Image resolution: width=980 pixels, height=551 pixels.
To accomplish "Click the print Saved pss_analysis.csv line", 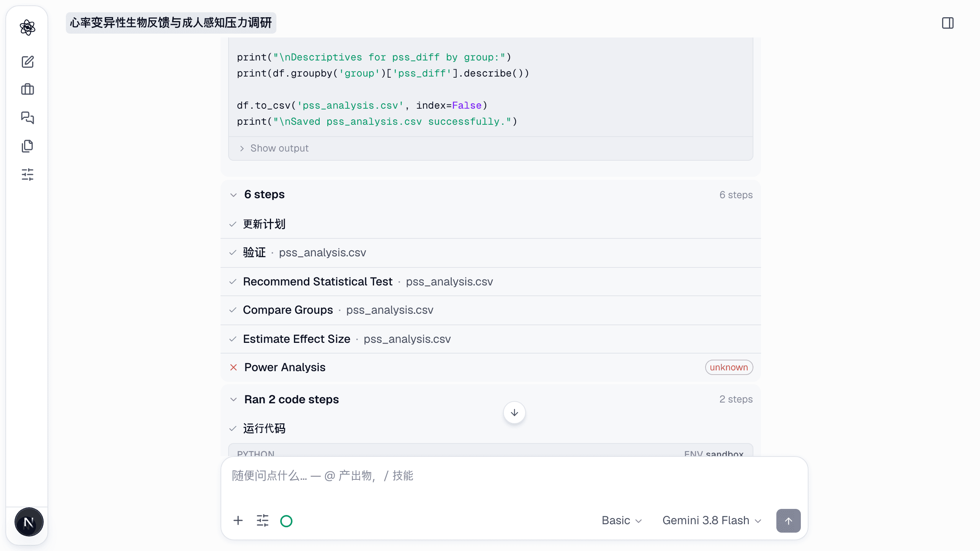I will (377, 121).
